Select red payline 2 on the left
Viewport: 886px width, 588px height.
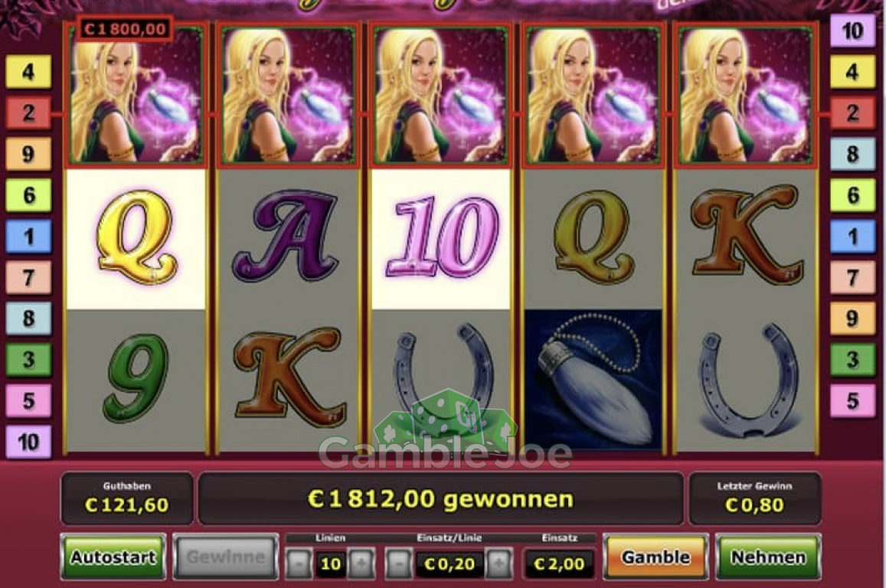(x=28, y=113)
